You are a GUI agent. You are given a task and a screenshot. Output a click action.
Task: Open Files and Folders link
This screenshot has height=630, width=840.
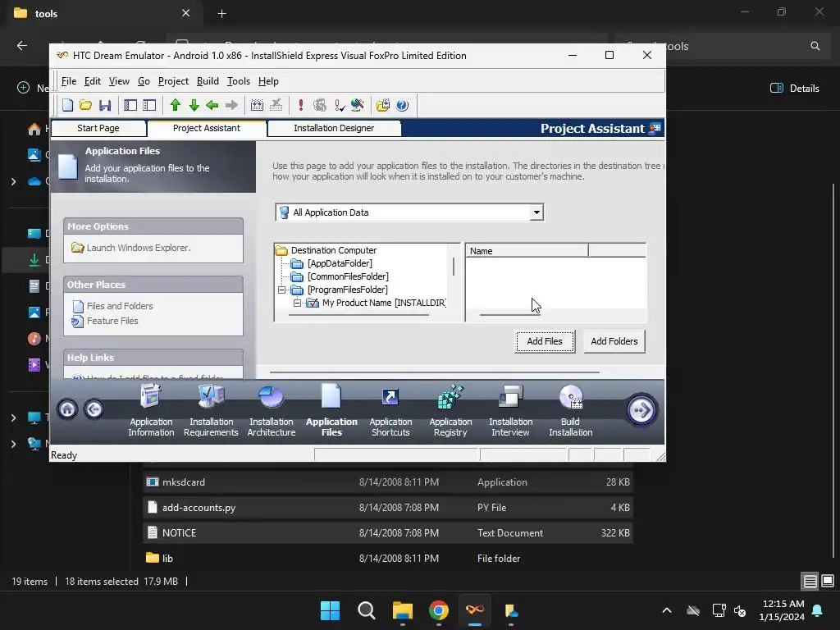120,307
